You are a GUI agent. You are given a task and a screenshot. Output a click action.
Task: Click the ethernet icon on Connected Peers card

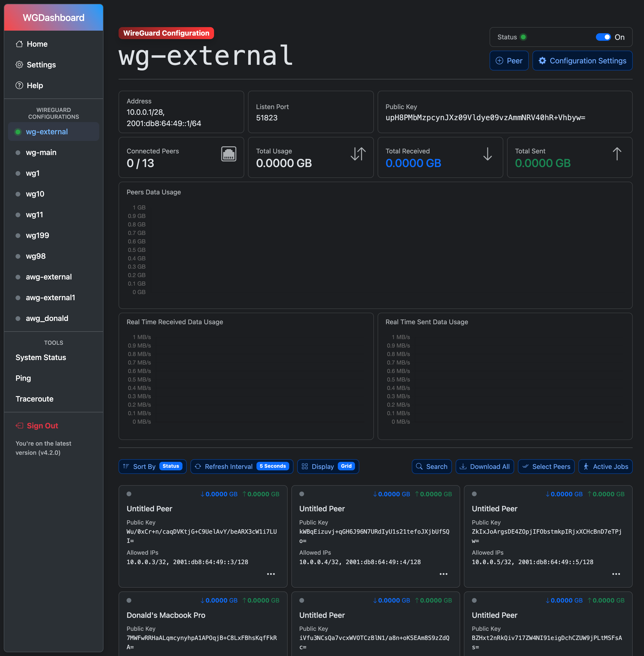tap(229, 154)
